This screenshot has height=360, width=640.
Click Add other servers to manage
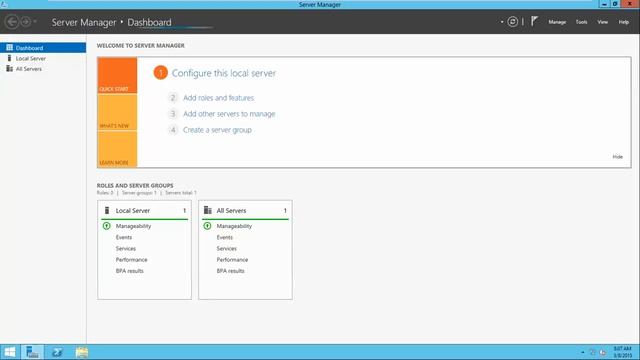coord(229,114)
